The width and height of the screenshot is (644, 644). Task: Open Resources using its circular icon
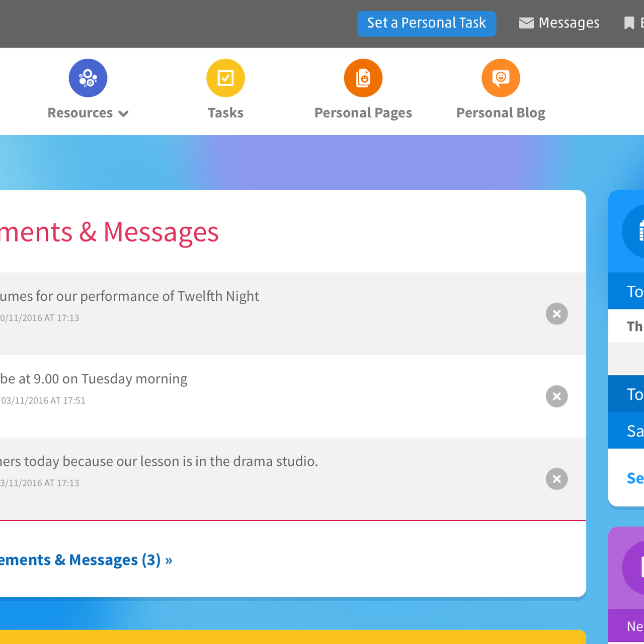click(88, 78)
